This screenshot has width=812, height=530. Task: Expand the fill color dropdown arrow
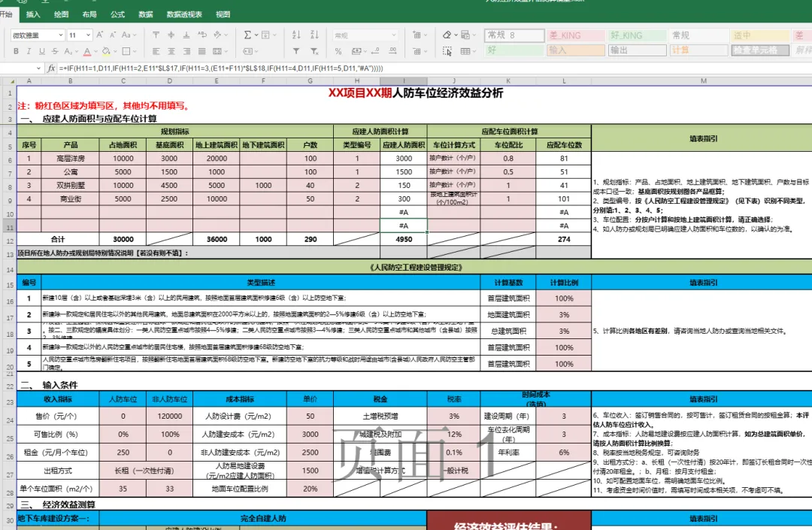pyautogui.click(x=115, y=51)
